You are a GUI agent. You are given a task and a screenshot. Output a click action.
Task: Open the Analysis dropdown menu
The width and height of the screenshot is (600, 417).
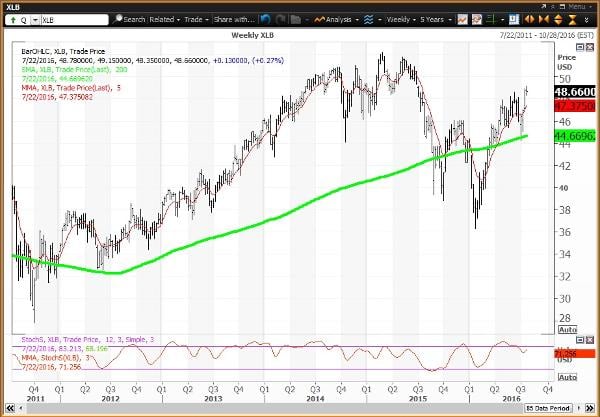click(337, 20)
